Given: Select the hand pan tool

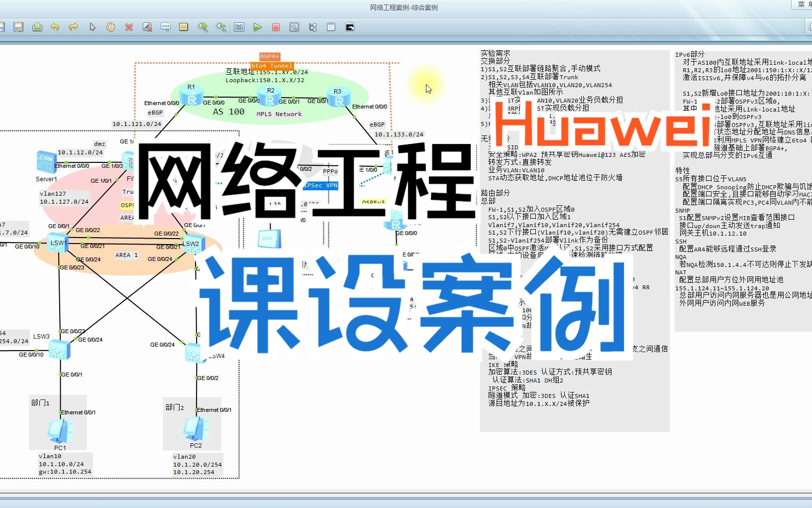Looking at the screenshot, I should pos(110,27).
